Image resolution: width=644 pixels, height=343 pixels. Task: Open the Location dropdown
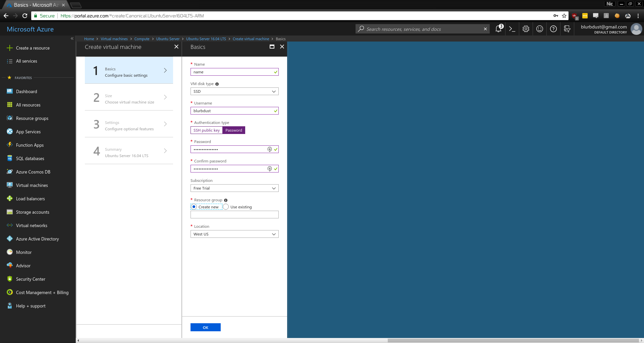point(234,234)
